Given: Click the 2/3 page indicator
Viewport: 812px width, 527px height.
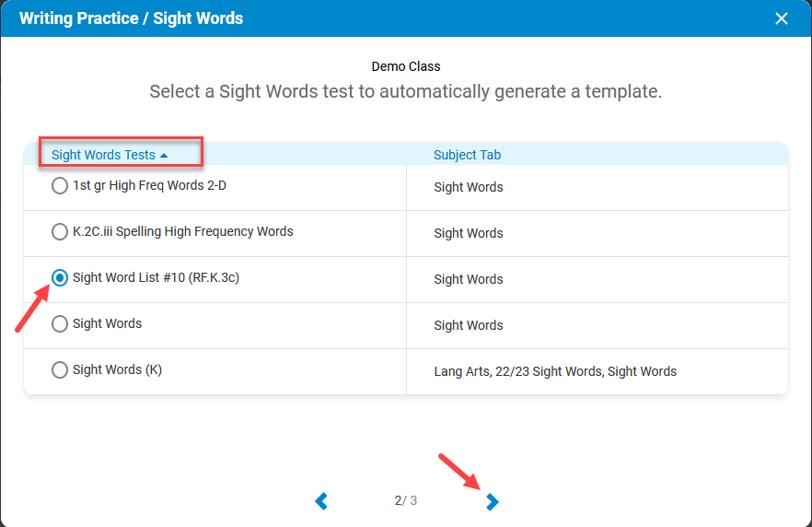Looking at the screenshot, I should tap(406, 501).
